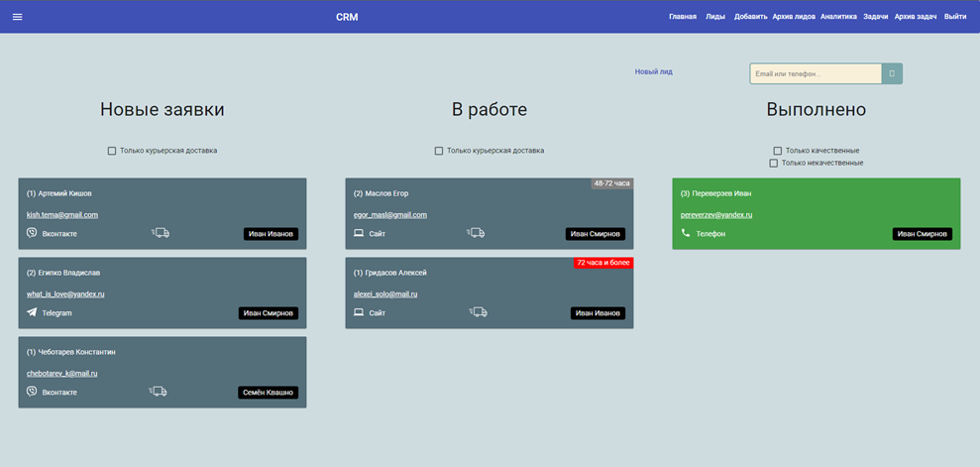This screenshot has width=980, height=467.
Task: Click Vkontakte icon on Чеботарев Константин card
Action: click(x=32, y=392)
